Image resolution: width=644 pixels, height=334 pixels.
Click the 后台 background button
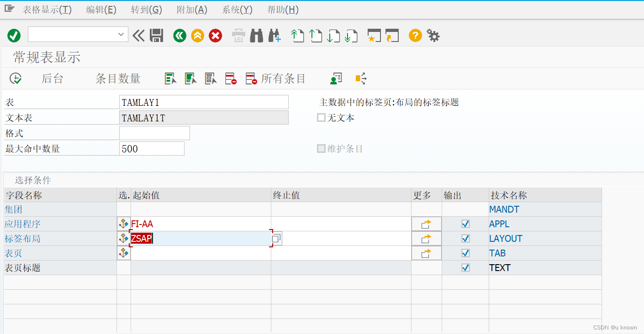pos(52,78)
